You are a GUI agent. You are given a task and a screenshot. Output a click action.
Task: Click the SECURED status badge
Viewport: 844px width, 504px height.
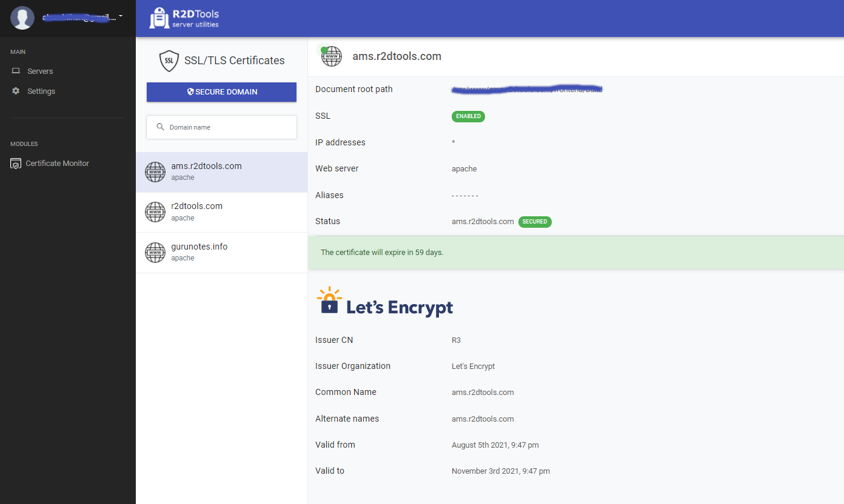click(x=535, y=222)
